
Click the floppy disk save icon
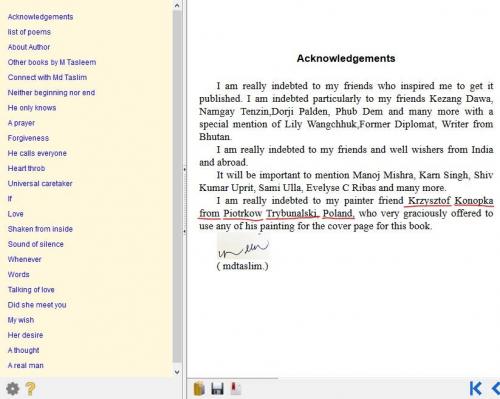tap(217, 389)
